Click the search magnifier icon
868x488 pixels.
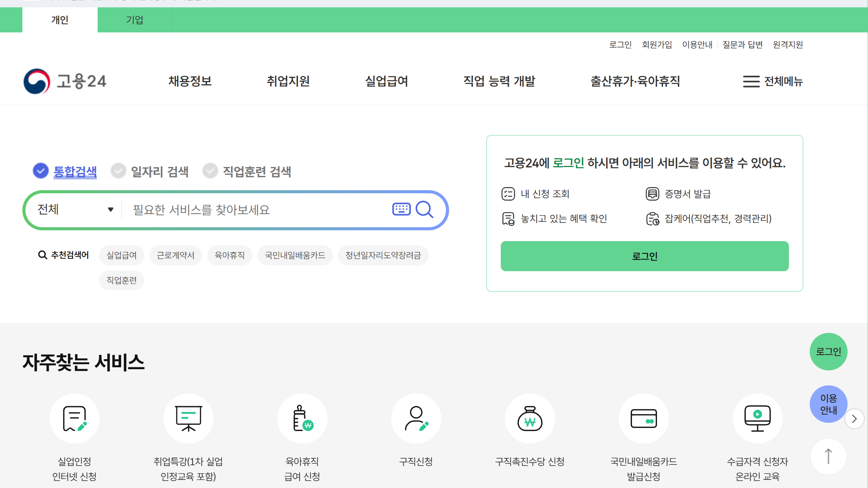425,209
